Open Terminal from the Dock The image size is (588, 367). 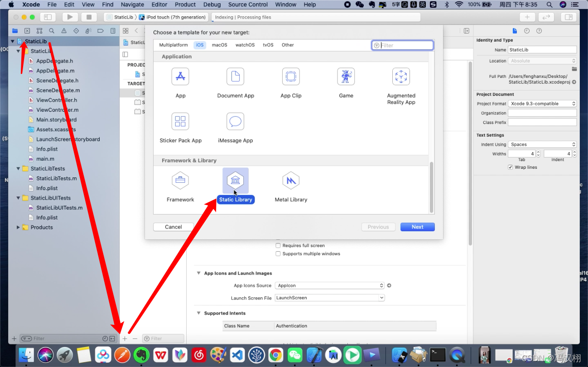pos(438,355)
